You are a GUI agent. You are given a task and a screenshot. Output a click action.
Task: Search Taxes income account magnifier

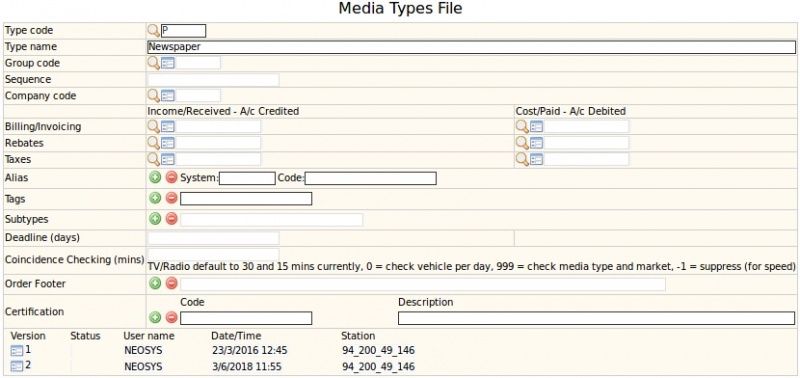point(154,159)
